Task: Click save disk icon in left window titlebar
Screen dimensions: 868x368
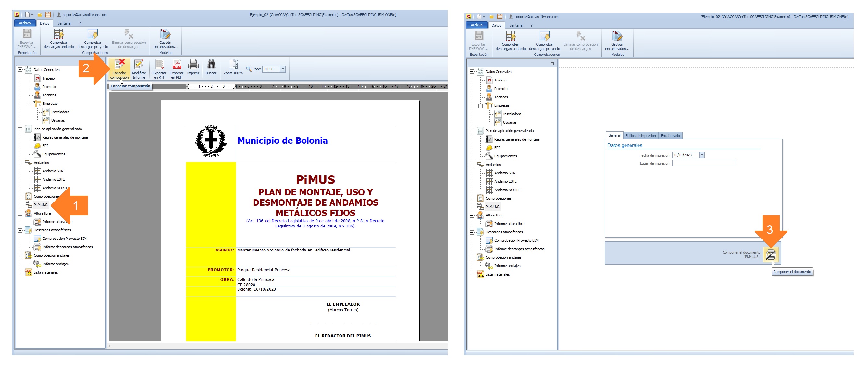Action: pos(48,15)
